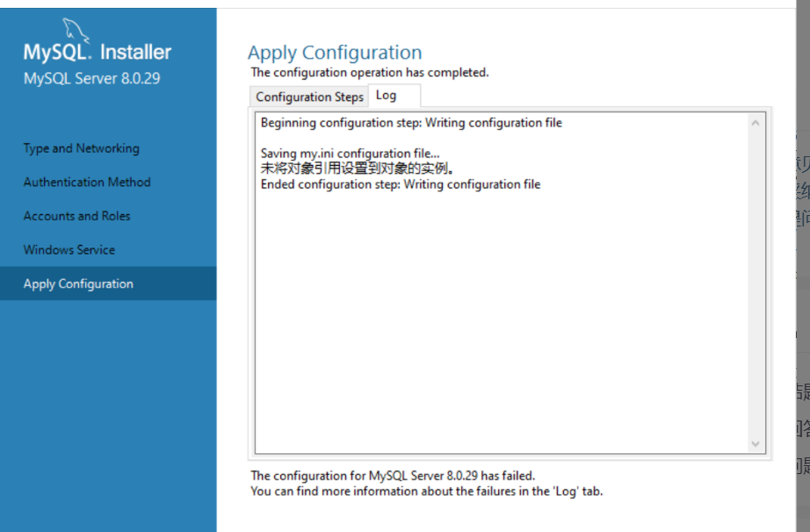
Task: Select the 'Ended configuration step' log line
Action: coord(409,184)
